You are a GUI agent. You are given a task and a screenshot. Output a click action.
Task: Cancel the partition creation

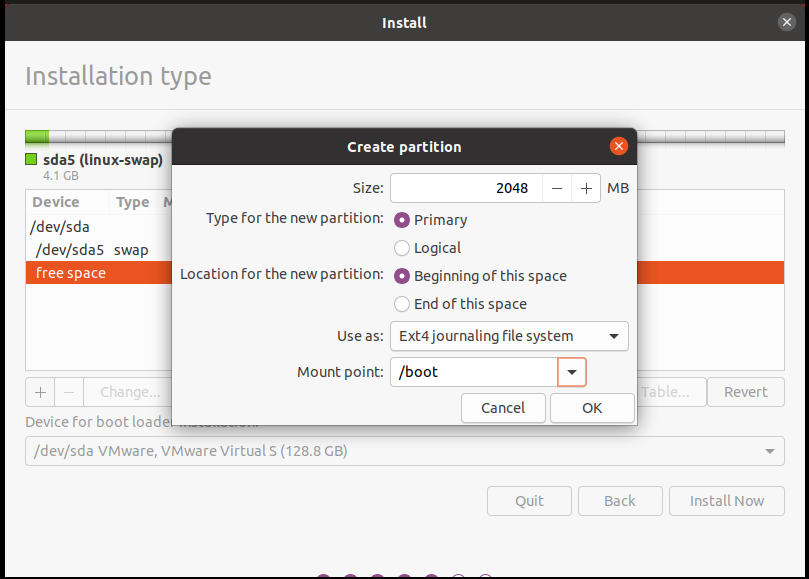(503, 408)
